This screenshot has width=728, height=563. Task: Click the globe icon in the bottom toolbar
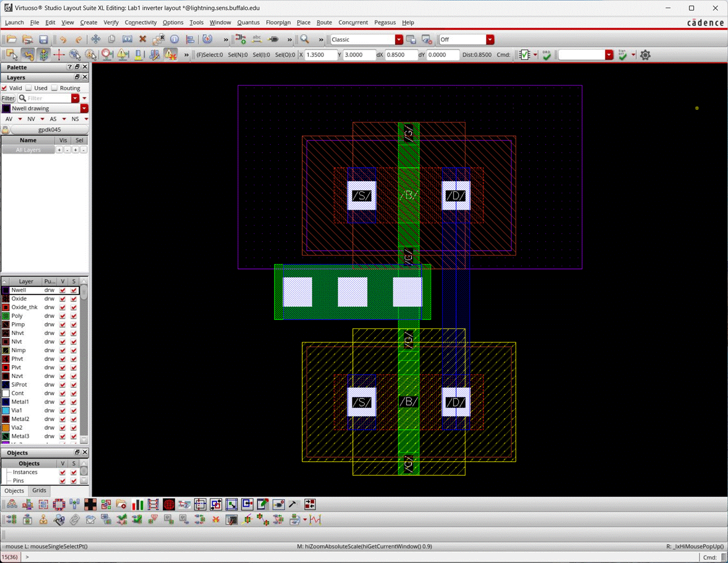pos(168,504)
